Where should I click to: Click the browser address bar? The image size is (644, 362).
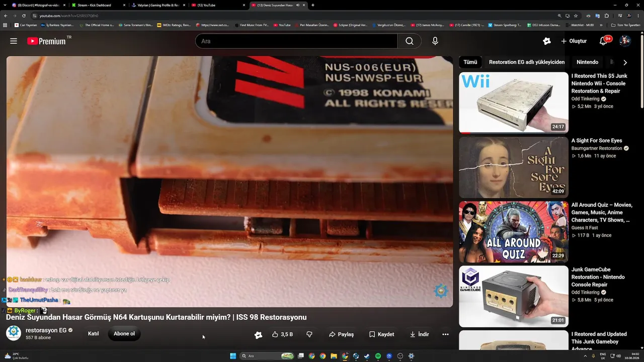pos(297,16)
